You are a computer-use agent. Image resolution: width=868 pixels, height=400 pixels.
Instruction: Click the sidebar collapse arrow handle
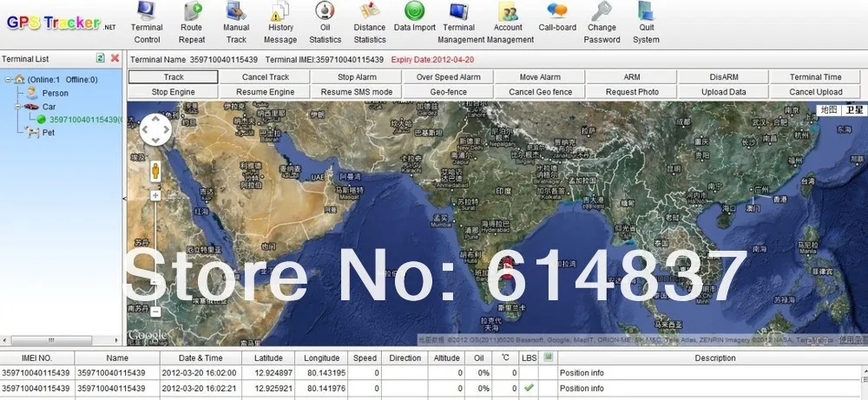(124, 198)
